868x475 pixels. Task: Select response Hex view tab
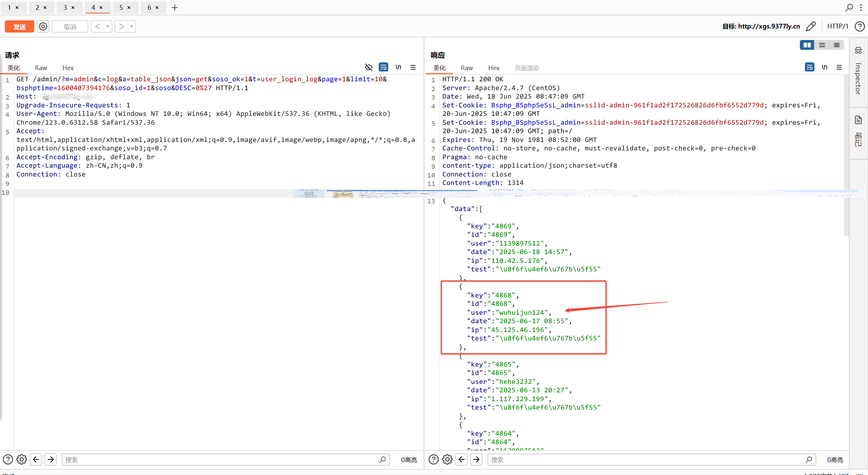tap(494, 68)
